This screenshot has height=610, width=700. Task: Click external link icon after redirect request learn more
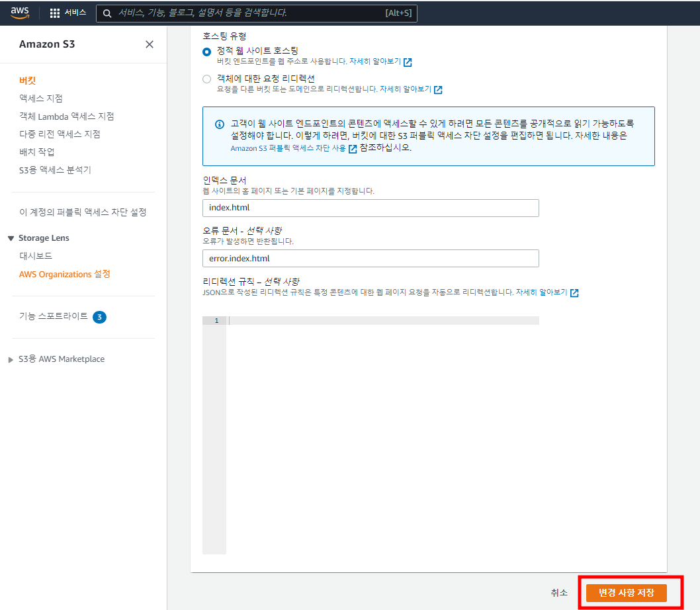[x=439, y=90]
